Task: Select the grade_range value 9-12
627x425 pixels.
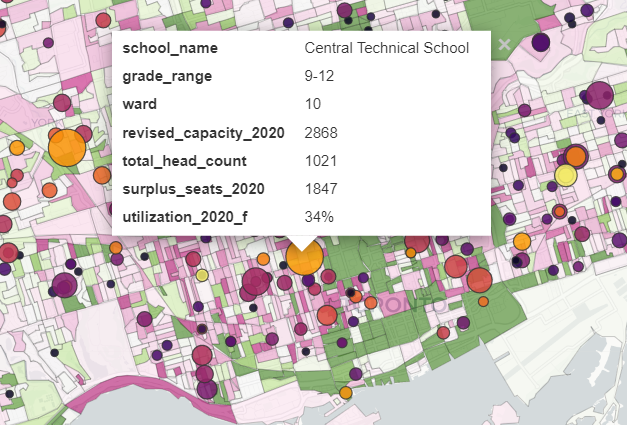Action: (x=320, y=76)
